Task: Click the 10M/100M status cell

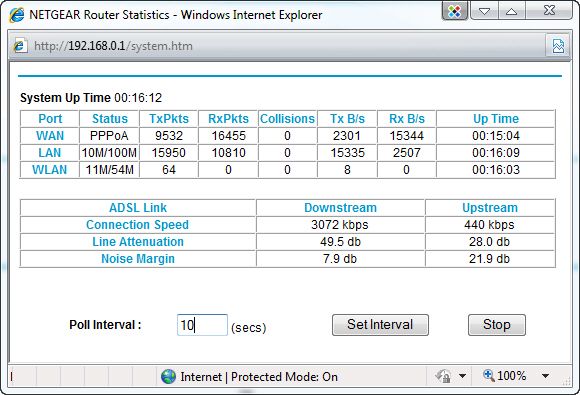Action: (109, 153)
